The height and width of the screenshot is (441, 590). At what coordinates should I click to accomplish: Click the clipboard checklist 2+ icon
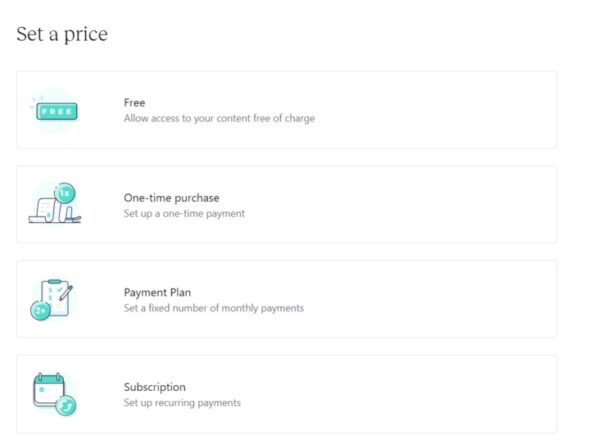(52, 300)
